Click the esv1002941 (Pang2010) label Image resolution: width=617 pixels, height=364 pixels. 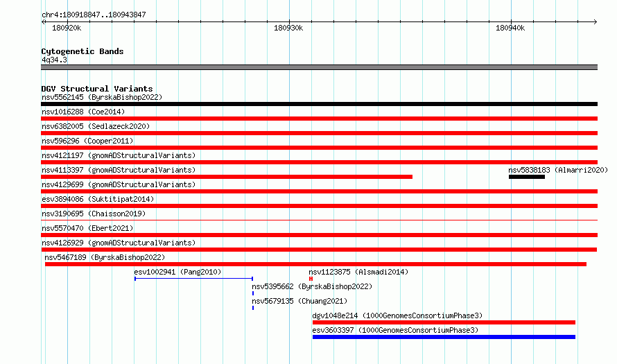click(177, 272)
